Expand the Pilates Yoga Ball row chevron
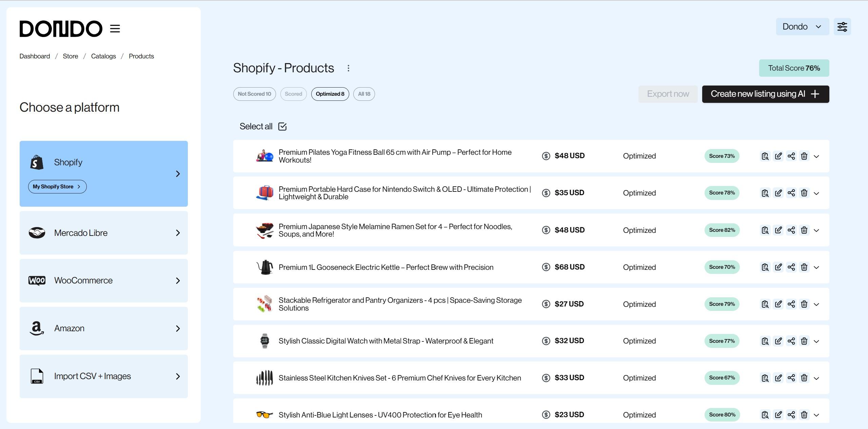868x429 pixels. click(816, 156)
